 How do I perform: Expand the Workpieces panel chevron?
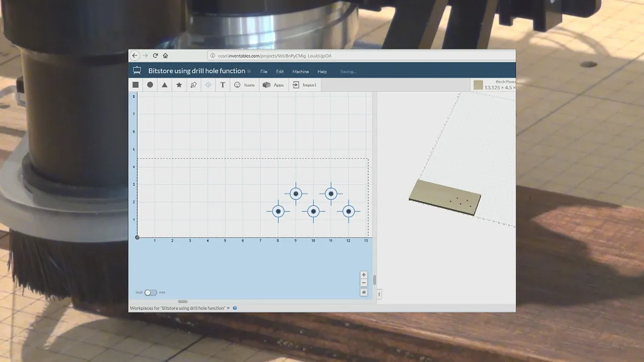click(x=228, y=308)
